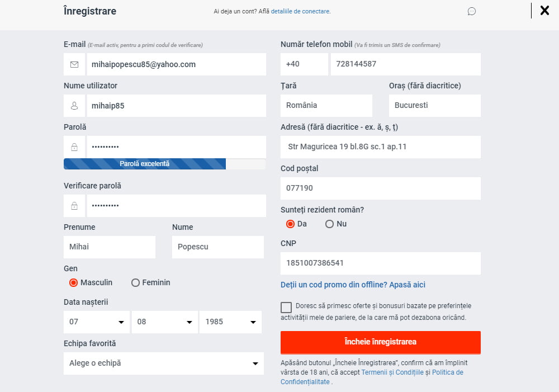Expand the Echipa favorită team dropdown

[163, 363]
